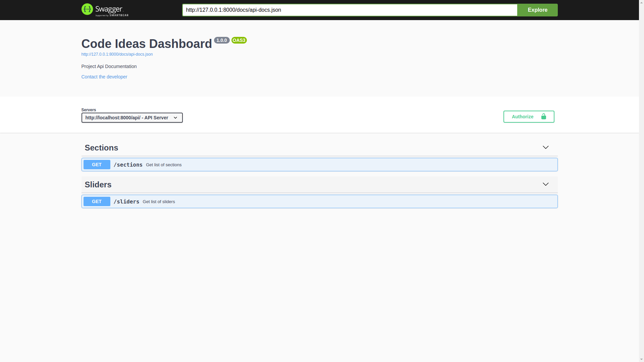Click the 1.0.0 version badge
644x362 pixels.
coord(221,40)
